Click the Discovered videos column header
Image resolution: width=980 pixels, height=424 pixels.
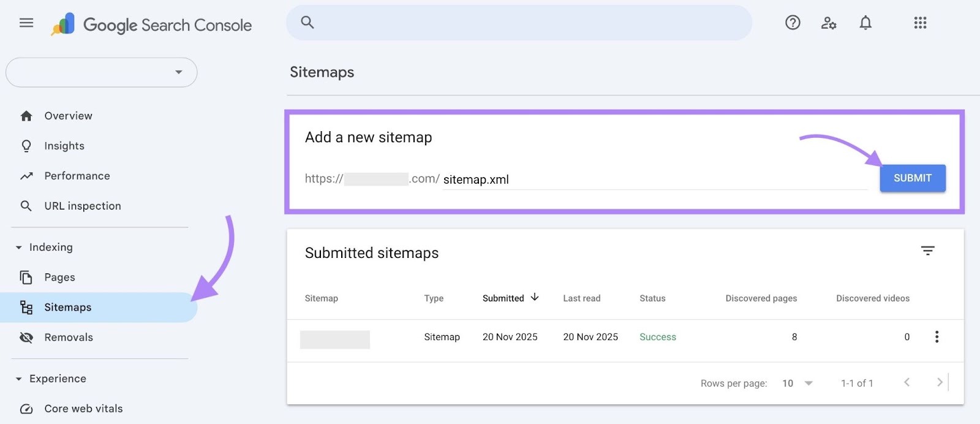point(873,298)
